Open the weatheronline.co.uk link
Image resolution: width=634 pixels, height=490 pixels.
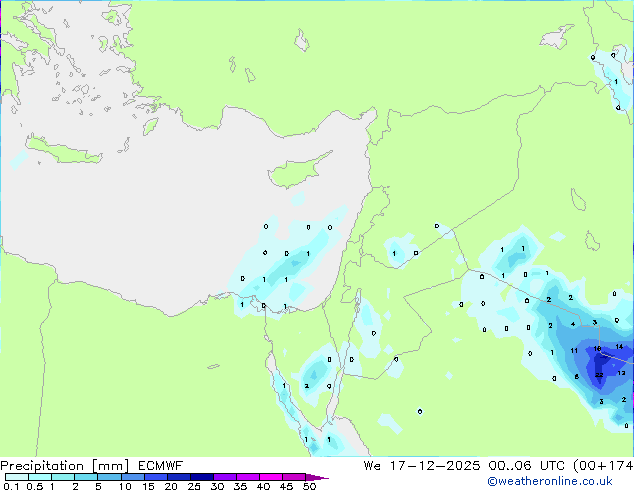(x=550, y=481)
